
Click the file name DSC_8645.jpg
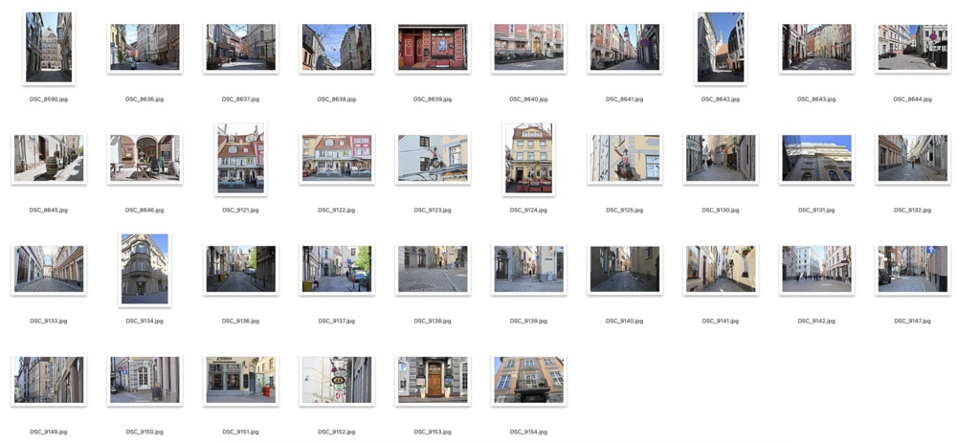click(x=49, y=211)
